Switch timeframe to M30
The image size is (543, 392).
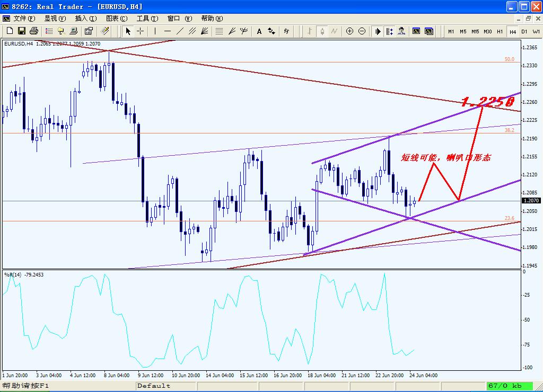[488, 31]
